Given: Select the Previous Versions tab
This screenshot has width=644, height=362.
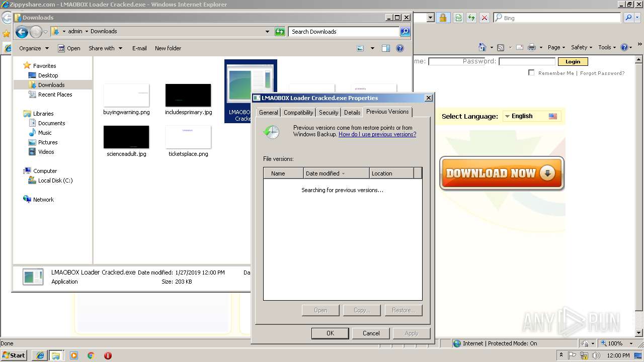Looking at the screenshot, I should (x=387, y=112).
